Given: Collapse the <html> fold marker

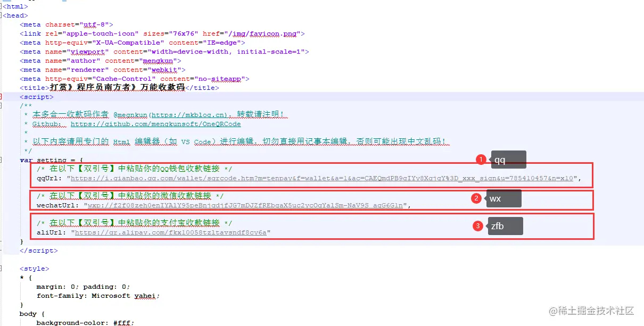Looking at the screenshot, I should point(1,6).
